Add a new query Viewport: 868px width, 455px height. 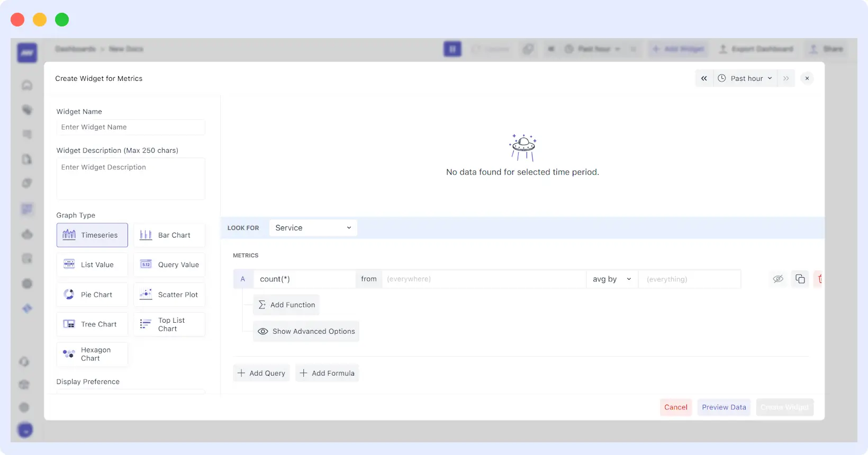(261, 373)
